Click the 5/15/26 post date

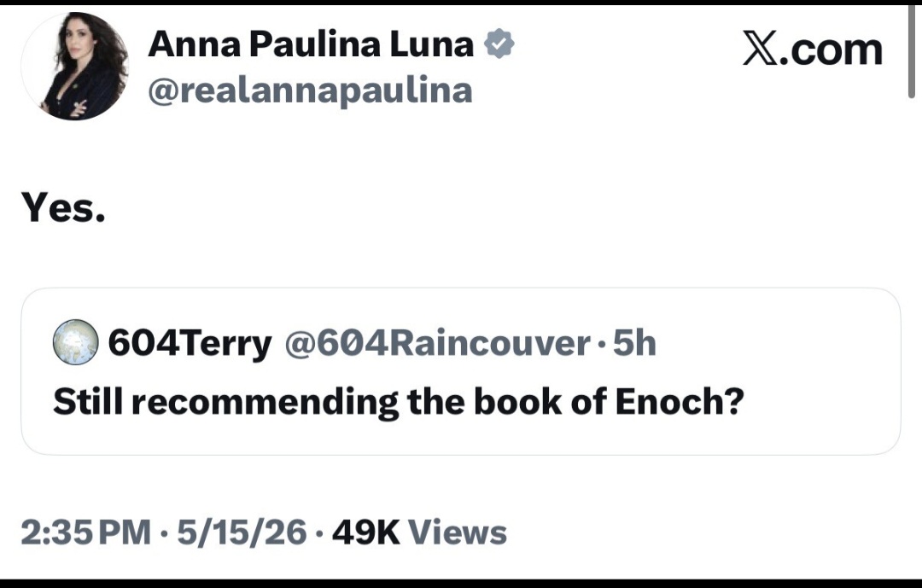tap(242, 533)
